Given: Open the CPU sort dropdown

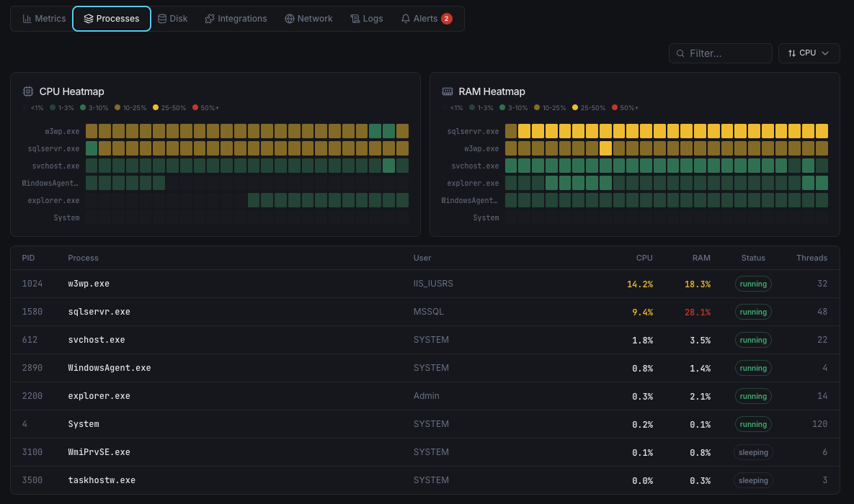Looking at the screenshot, I should [x=809, y=53].
